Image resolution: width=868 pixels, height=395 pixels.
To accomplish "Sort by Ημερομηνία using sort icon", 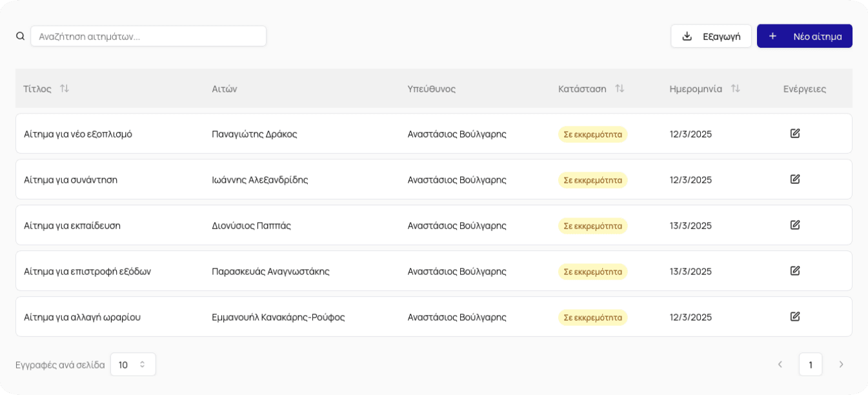I will point(735,88).
